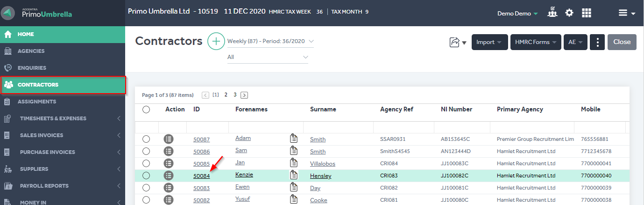Open the apps grid icon
This screenshot has height=205, width=644.
click(587, 13)
